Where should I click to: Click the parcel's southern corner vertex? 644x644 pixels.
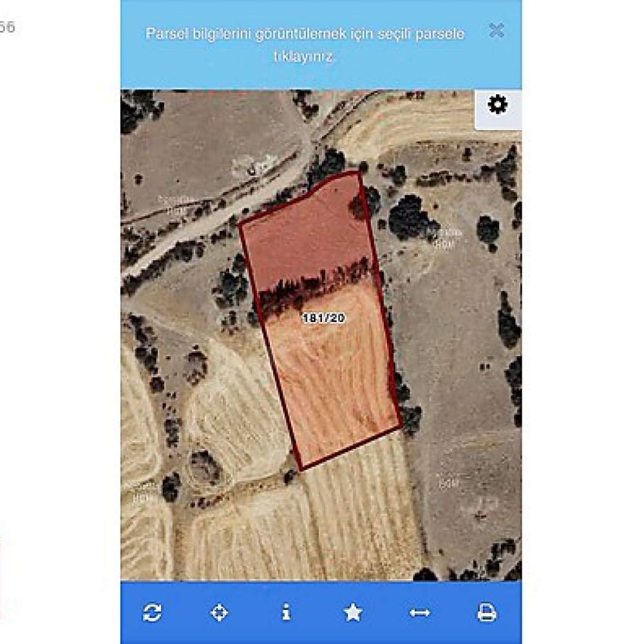pos(301,469)
